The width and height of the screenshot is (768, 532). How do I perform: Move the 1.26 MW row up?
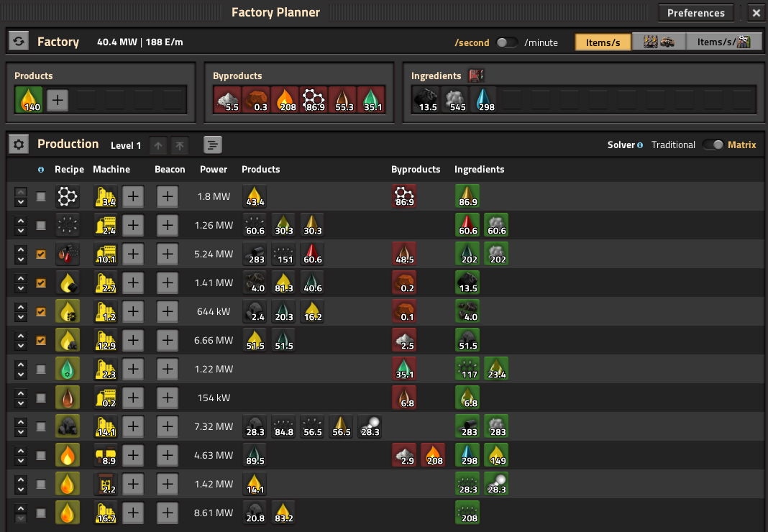click(21, 221)
